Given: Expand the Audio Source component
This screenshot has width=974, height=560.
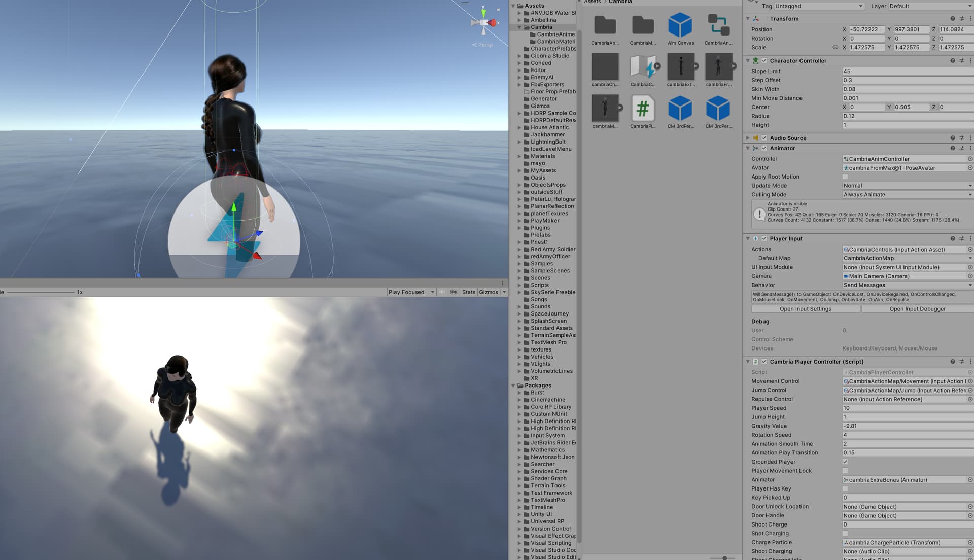Looking at the screenshot, I should tap(748, 138).
